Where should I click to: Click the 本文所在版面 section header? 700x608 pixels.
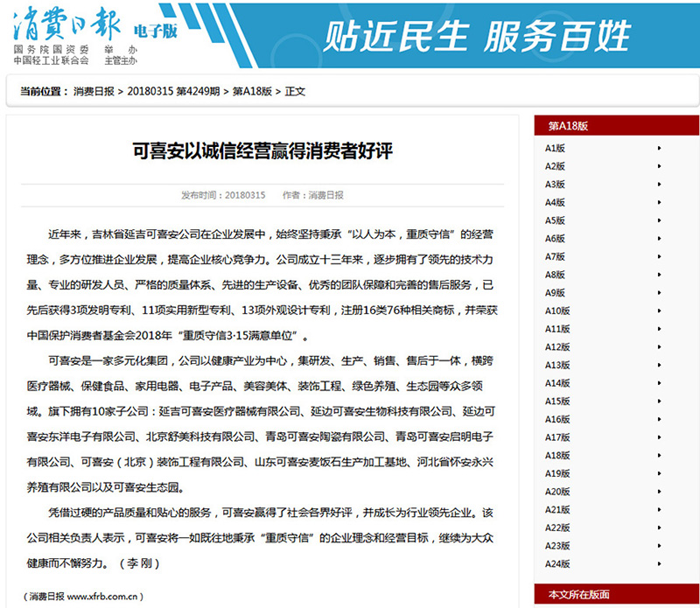pos(617,595)
